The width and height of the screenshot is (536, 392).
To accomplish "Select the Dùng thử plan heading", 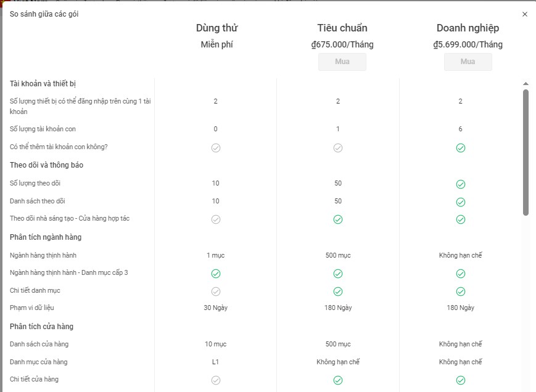I will tap(216, 28).
